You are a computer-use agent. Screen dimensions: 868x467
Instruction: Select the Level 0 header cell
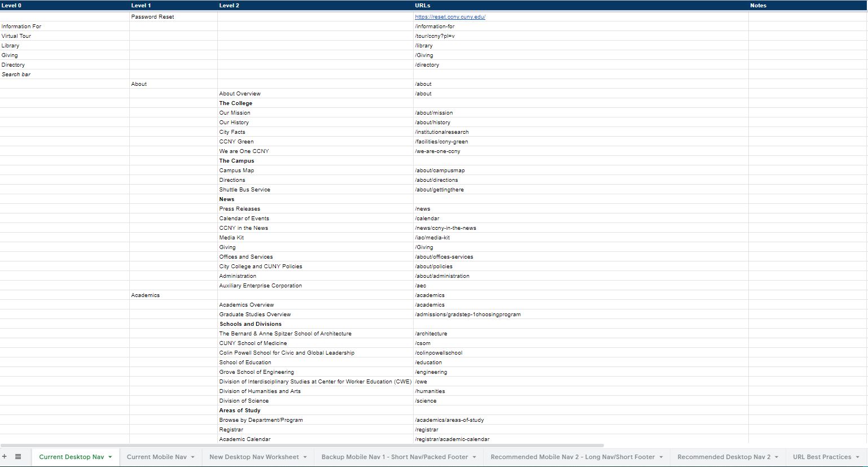coord(65,5)
